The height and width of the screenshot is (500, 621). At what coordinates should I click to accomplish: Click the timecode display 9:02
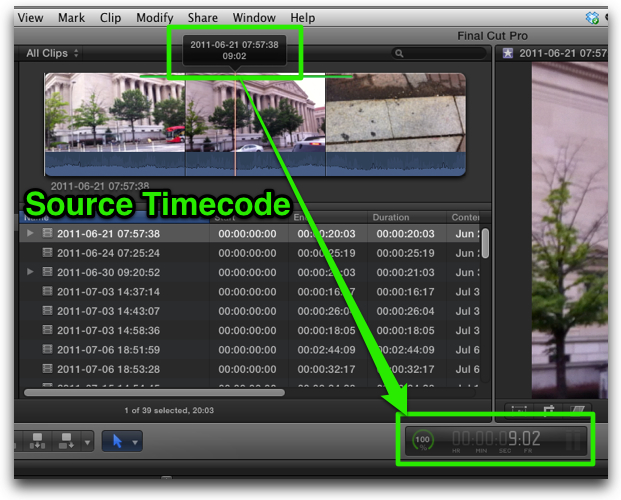coord(496,439)
